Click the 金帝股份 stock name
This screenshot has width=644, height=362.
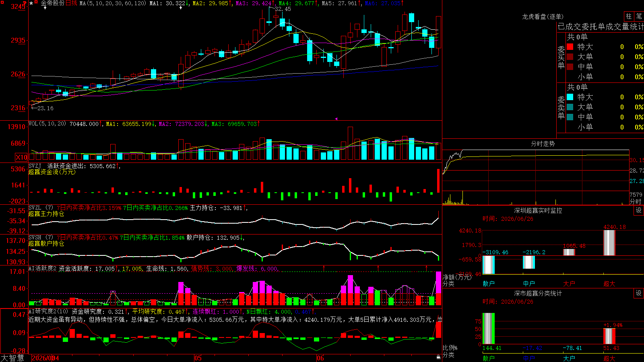point(52,3)
